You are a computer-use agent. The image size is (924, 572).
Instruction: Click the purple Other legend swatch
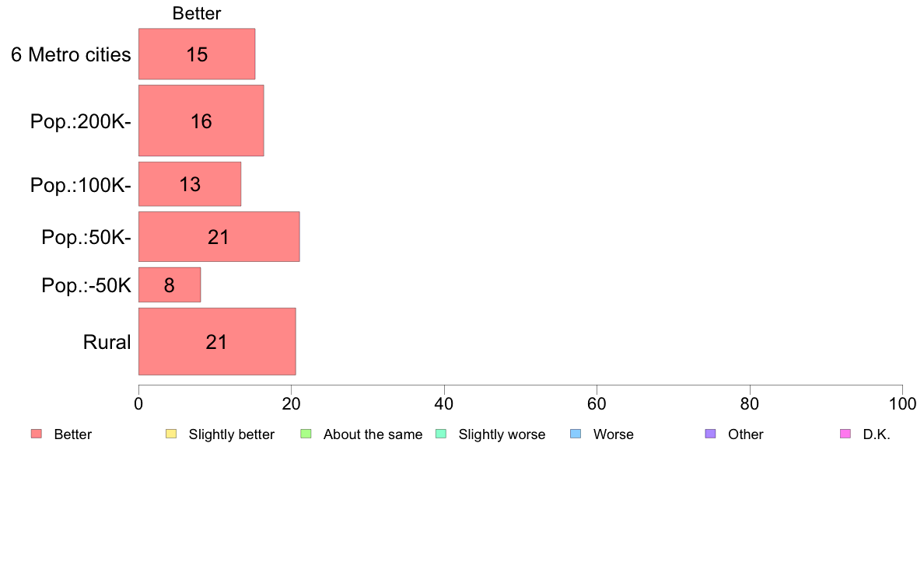tap(711, 434)
